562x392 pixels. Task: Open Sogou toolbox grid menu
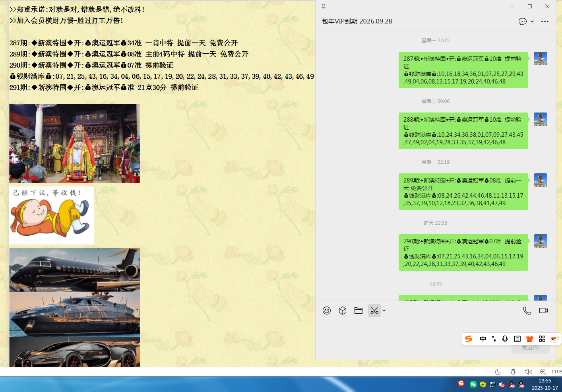pyautogui.click(x=542, y=339)
